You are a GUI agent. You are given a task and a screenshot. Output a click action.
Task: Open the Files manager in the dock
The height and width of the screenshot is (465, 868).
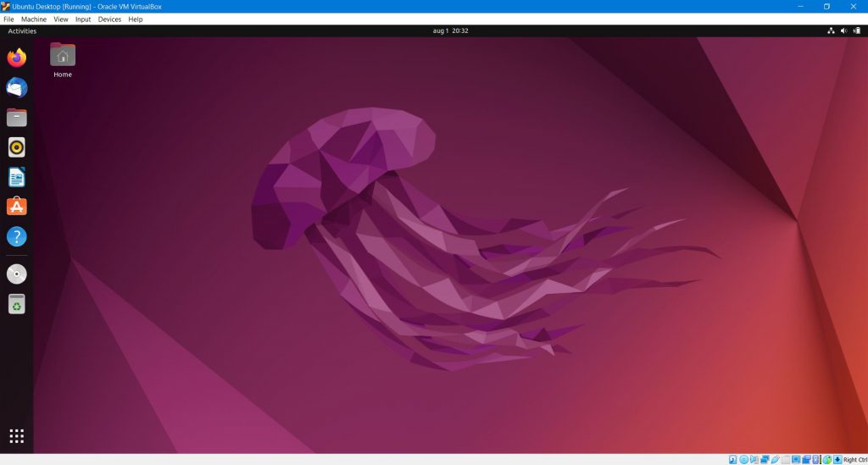click(17, 118)
